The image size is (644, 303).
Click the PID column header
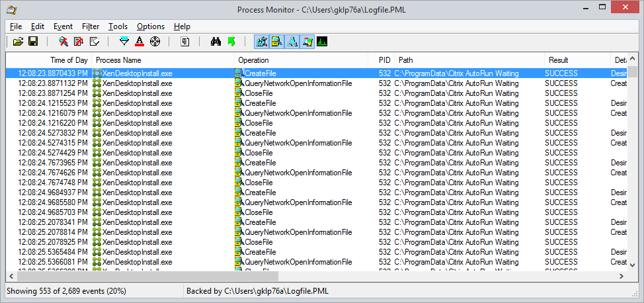pos(381,60)
